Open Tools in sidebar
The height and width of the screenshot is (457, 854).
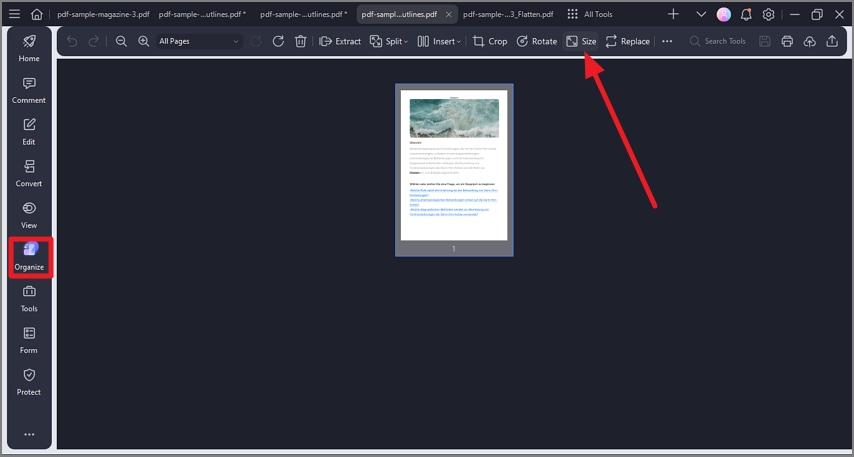(29, 298)
